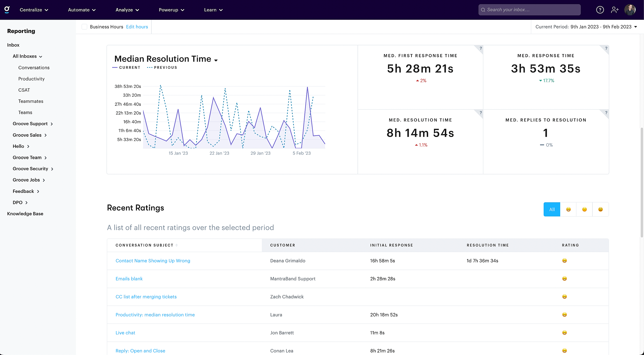Click the invite teammate icon
The height and width of the screenshot is (355, 644).
click(x=615, y=10)
